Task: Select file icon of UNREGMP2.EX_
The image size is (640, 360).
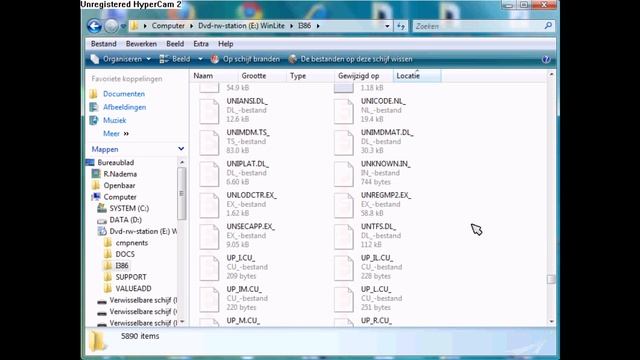Action: tap(343, 205)
